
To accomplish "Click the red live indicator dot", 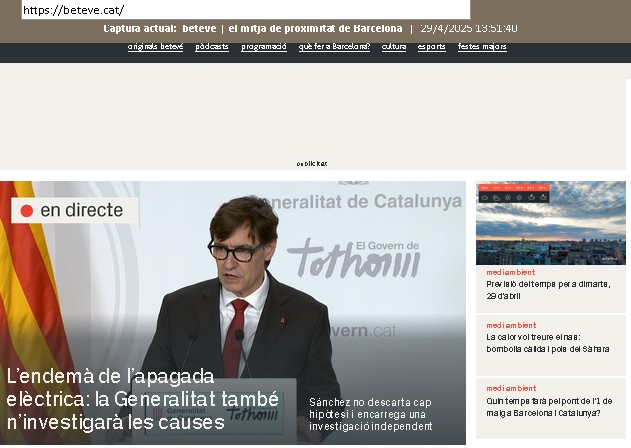I will [27, 211].
